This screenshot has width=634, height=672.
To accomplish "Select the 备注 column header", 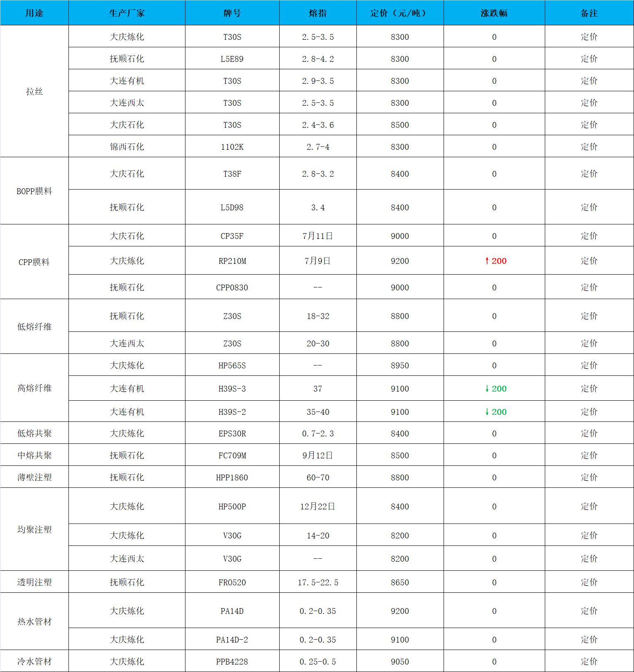I will [x=589, y=13].
